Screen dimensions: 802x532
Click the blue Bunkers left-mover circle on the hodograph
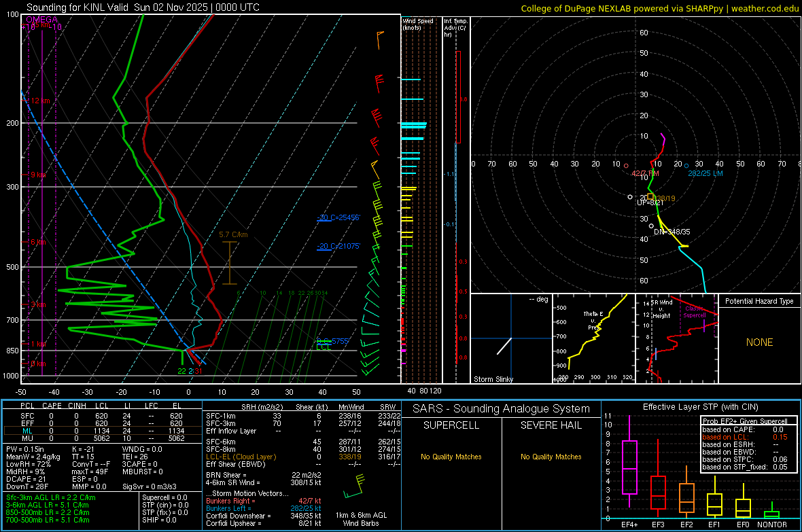tap(686, 166)
